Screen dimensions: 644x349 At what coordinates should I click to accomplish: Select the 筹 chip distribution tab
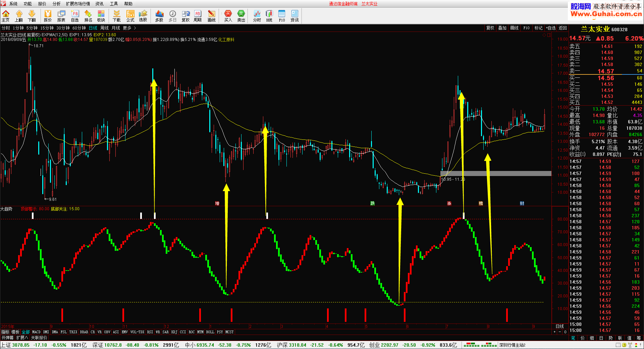(x=639, y=338)
